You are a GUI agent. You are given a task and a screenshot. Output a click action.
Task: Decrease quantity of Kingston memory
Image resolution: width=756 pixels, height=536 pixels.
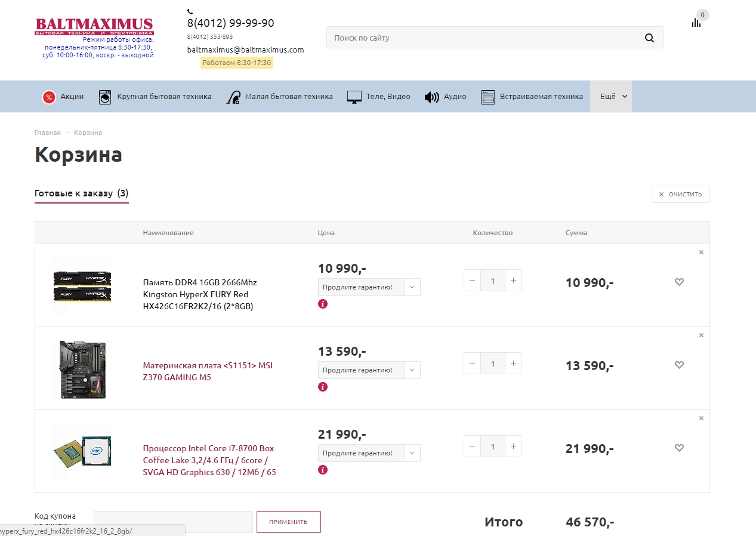[x=473, y=281]
